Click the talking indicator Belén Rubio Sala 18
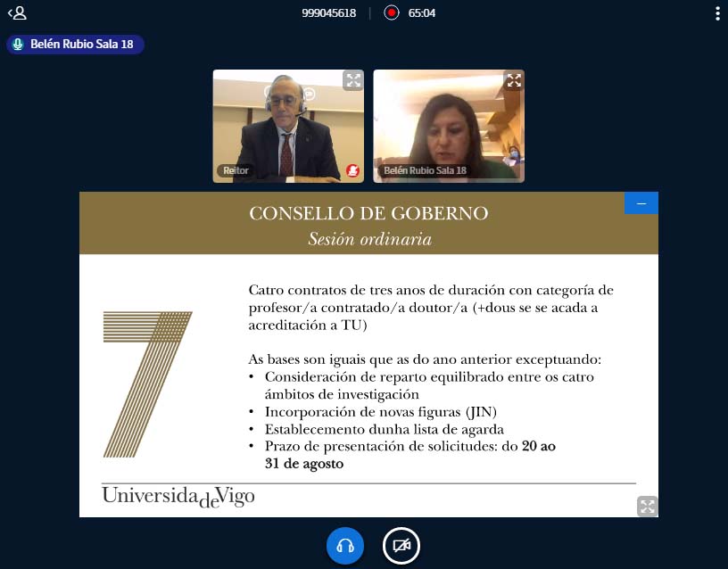Screen dimensions: 728x569 pos(75,44)
